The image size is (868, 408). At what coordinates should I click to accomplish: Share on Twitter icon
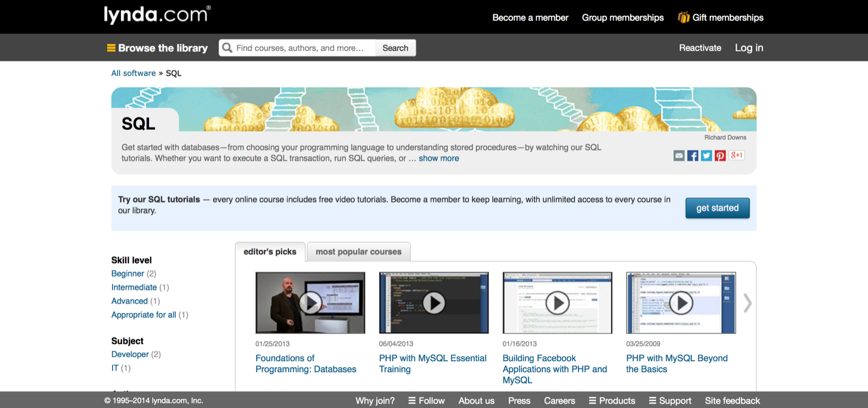click(x=706, y=156)
